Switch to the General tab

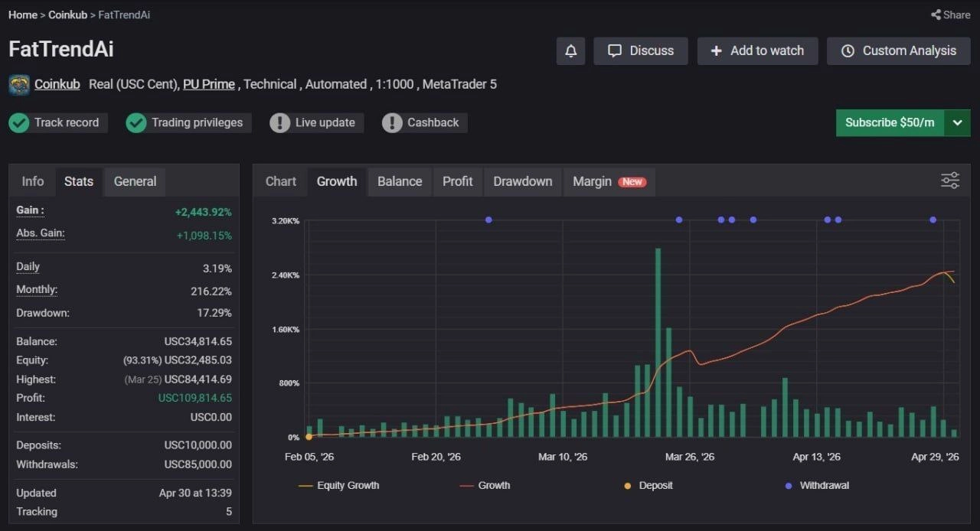click(x=135, y=181)
